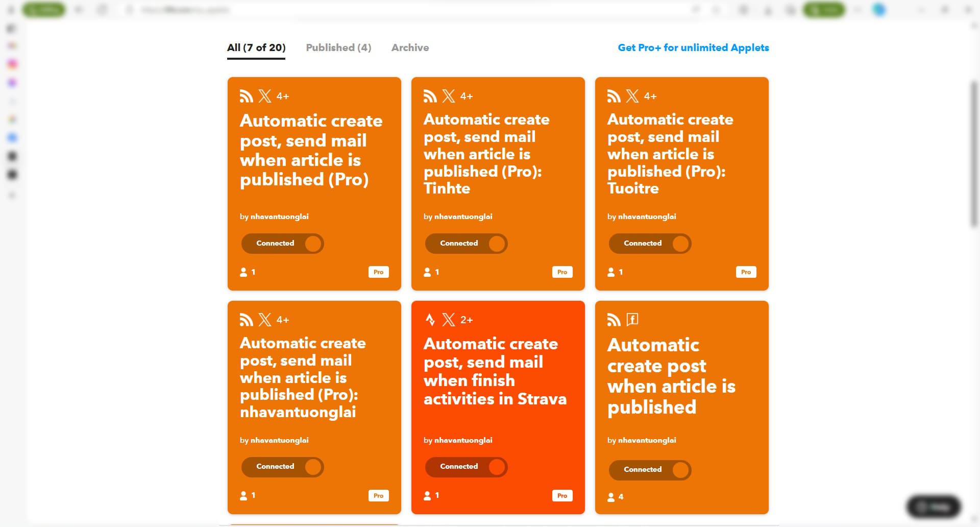Click '2+' services count on Strava card
Image resolution: width=980 pixels, height=527 pixels.
467,320
